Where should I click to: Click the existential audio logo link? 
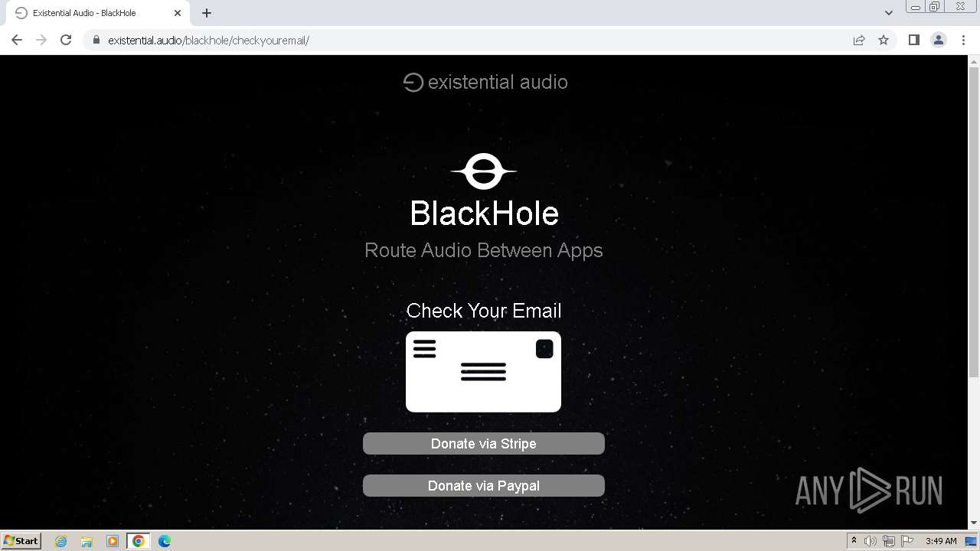(485, 82)
